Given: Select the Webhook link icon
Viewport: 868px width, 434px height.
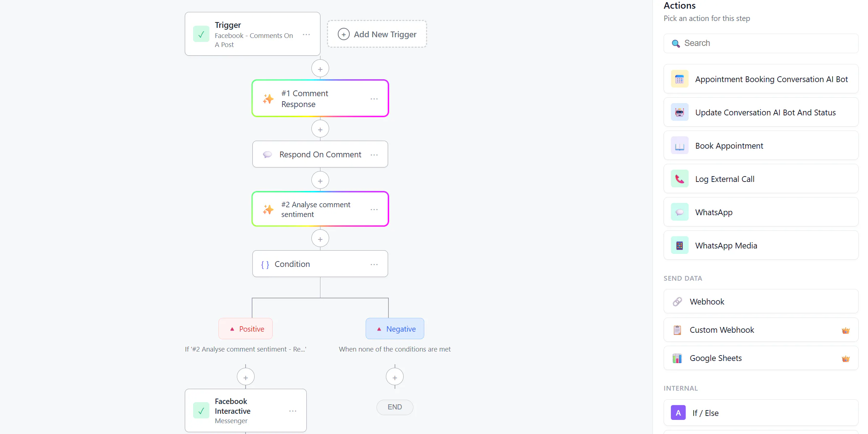Looking at the screenshot, I should click(677, 302).
